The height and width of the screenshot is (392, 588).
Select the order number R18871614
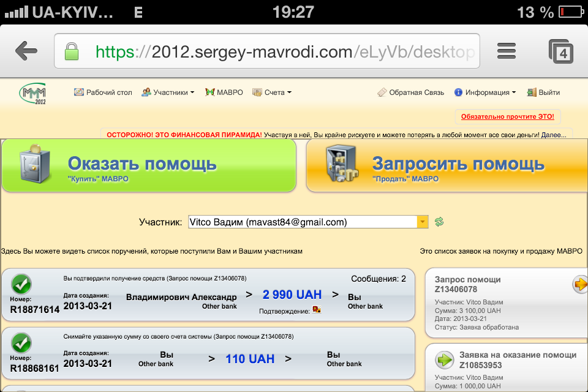click(x=34, y=309)
